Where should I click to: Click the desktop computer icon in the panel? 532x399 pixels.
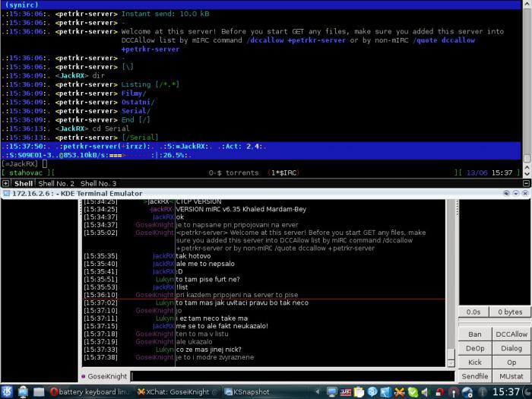pyautogui.click(x=23, y=392)
